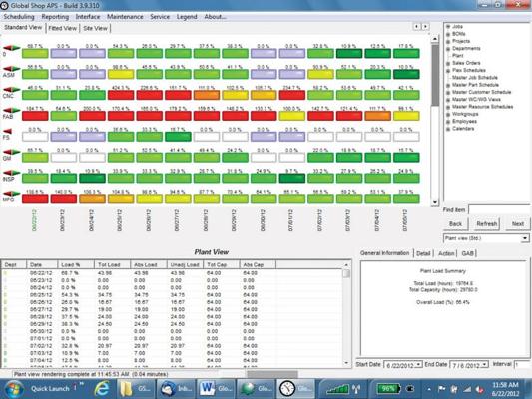The width and height of the screenshot is (532, 399).
Task: Open Internet Explorer from the taskbar
Action: pyautogui.click(x=102, y=388)
